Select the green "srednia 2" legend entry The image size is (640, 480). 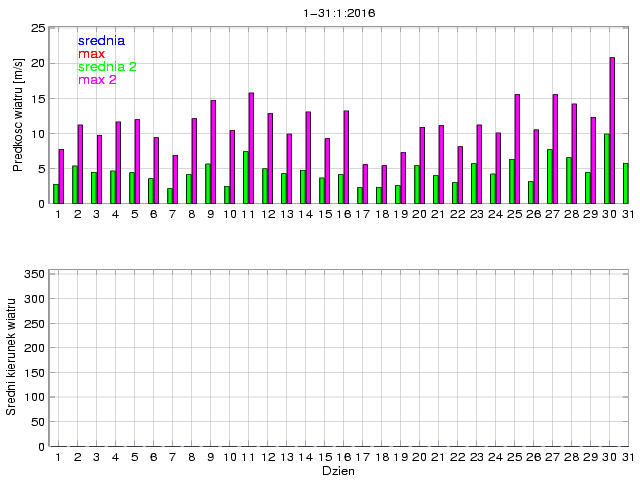tap(107, 66)
